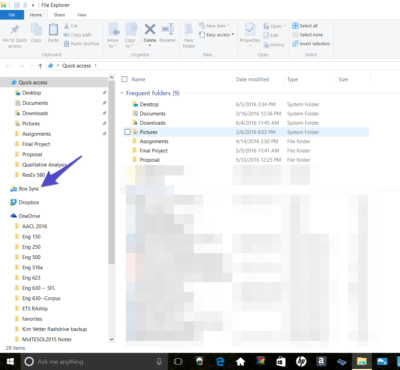Expand the Open dropdown in ribbon

pos(284,26)
